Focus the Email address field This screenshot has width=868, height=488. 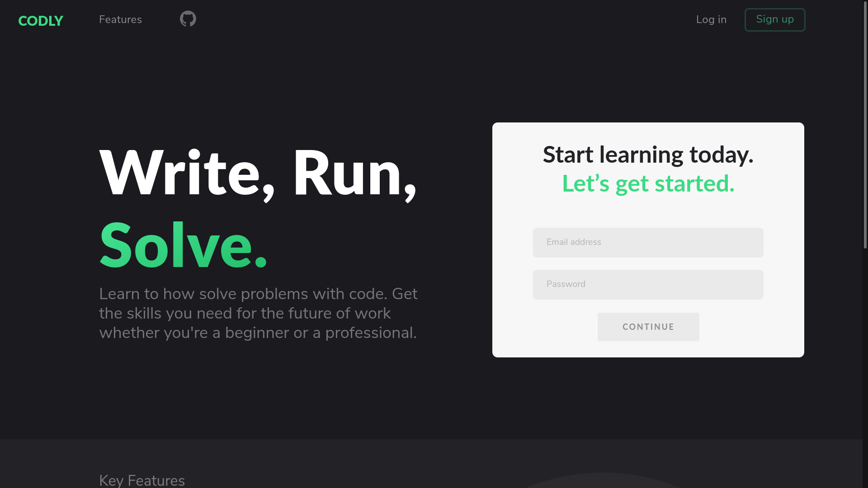pyautogui.click(x=648, y=243)
